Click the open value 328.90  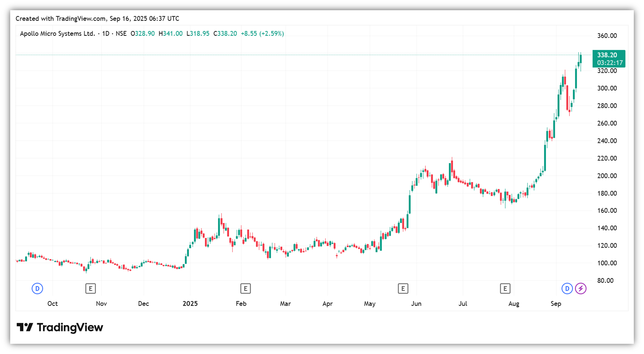(x=145, y=33)
